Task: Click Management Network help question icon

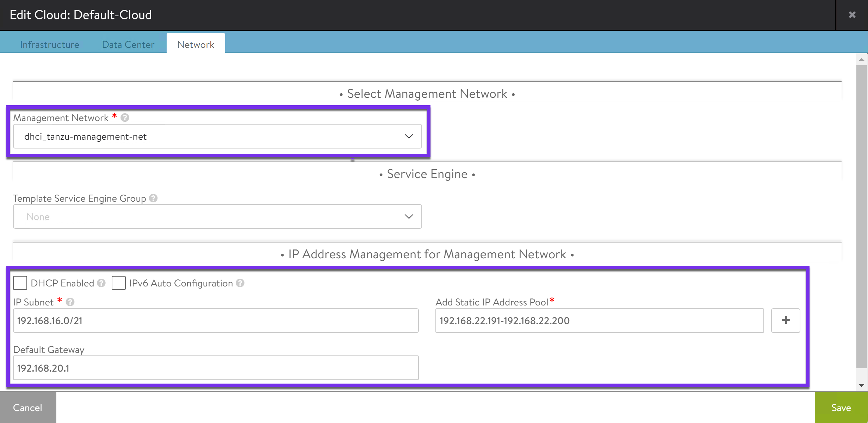Action: (x=125, y=118)
